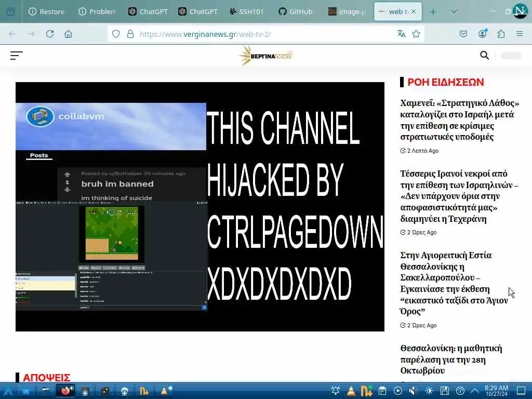Open browser extensions panel
Image resolution: width=532 pixels, height=399 pixels.
coord(501,34)
